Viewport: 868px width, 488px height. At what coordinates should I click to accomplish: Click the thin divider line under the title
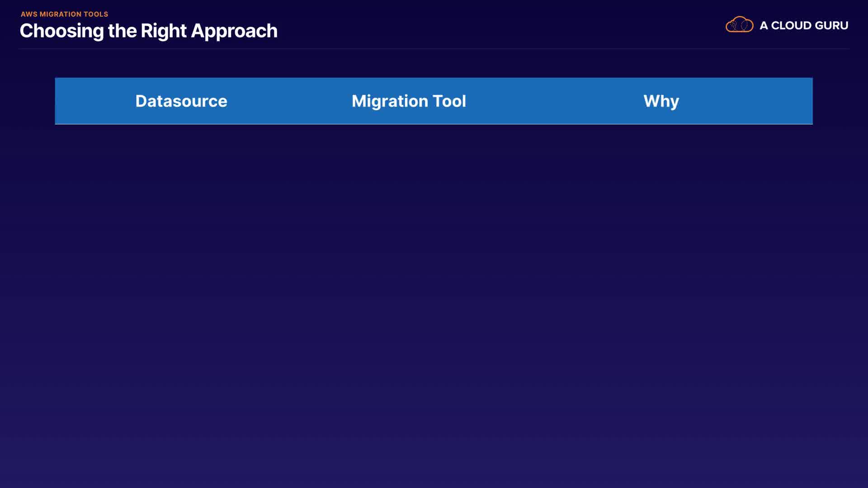tap(434, 48)
